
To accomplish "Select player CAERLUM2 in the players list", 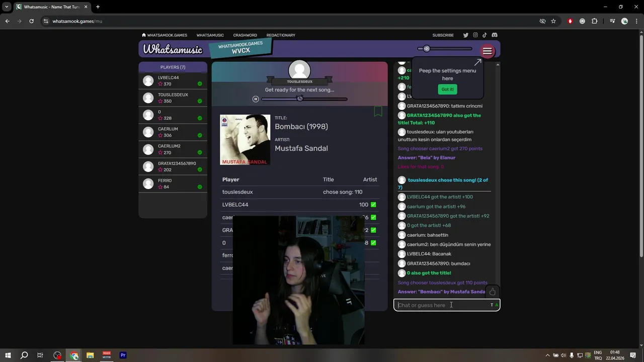I will click(173, 149).
